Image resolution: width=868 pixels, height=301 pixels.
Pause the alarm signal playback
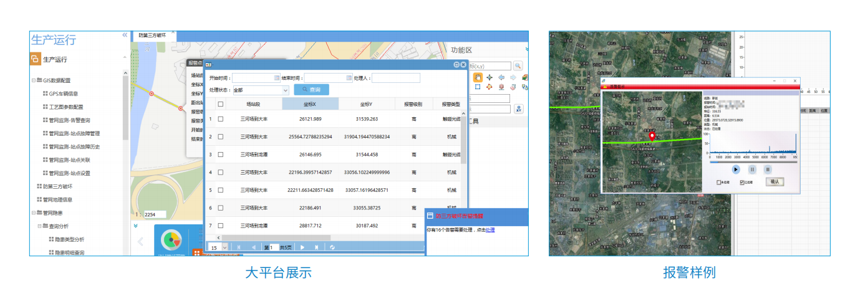[x=752, y=169]
